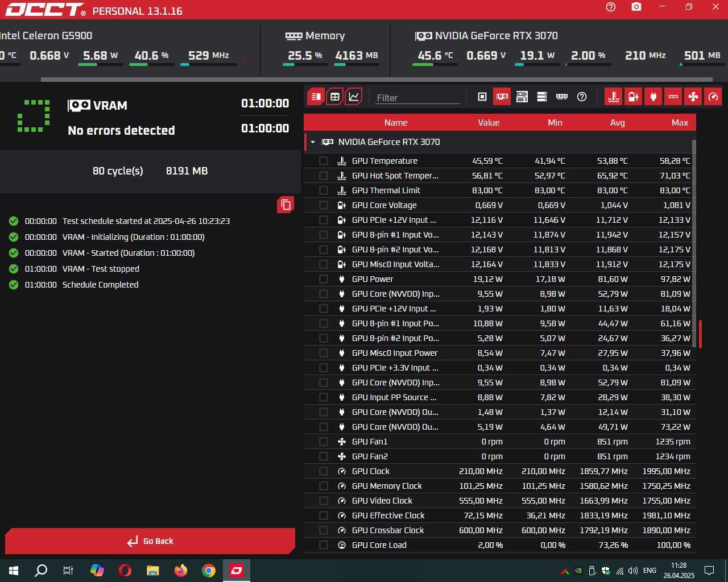Click gauge icon of GPU Clock row

(x=342, y=471)
